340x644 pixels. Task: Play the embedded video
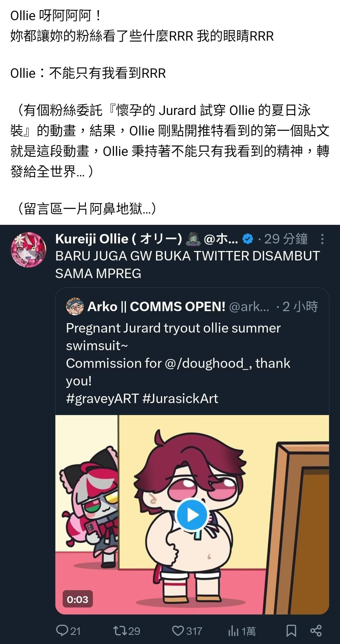click(x=192, y=515)
